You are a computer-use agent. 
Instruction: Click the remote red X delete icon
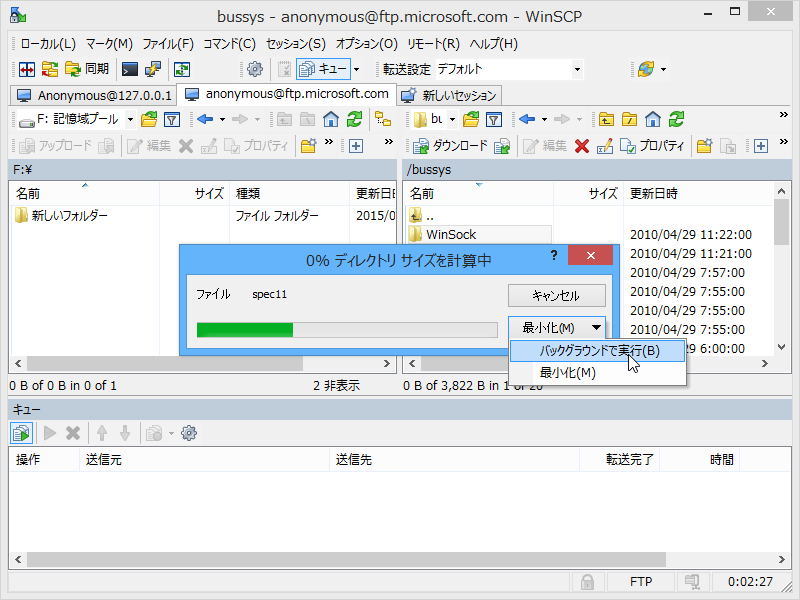[582, 146]
